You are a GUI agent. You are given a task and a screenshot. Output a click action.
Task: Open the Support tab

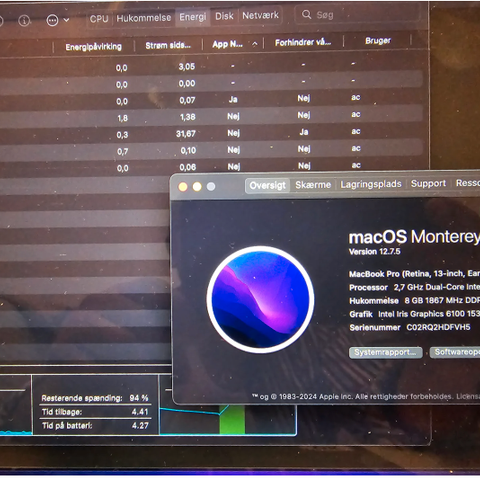pyautogui.click(x=428, y=183)
